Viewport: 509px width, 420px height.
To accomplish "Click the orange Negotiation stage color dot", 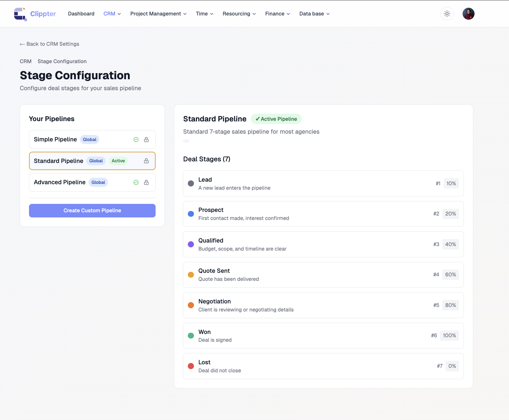I will coord(191,305).
